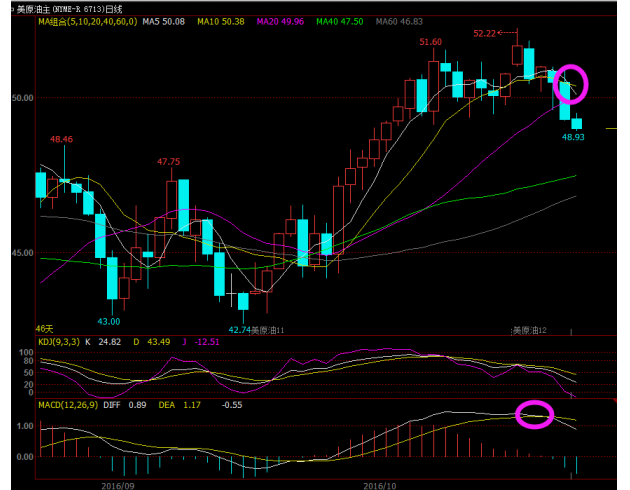Click the MACD histogram value -0.55
The image size is (630, 490).
[x=232, y=405]
